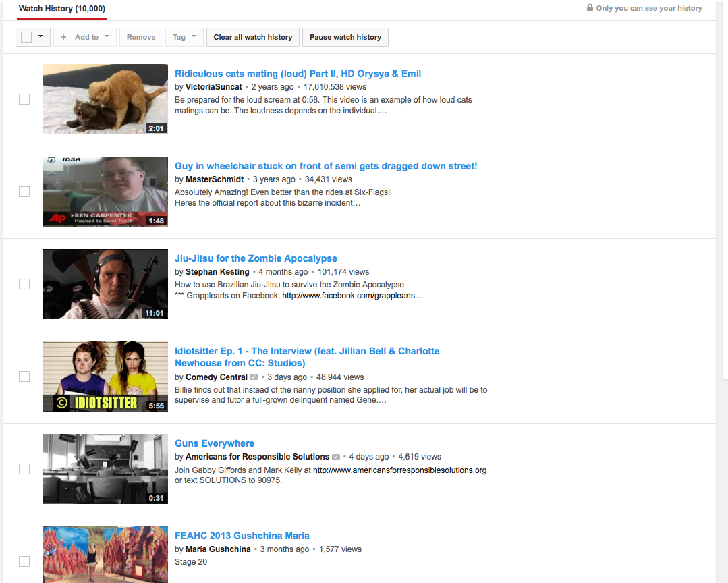This screenshot has height=583, width=728.
Task: Open the select-all dropdown arrow
Action: 40,36
